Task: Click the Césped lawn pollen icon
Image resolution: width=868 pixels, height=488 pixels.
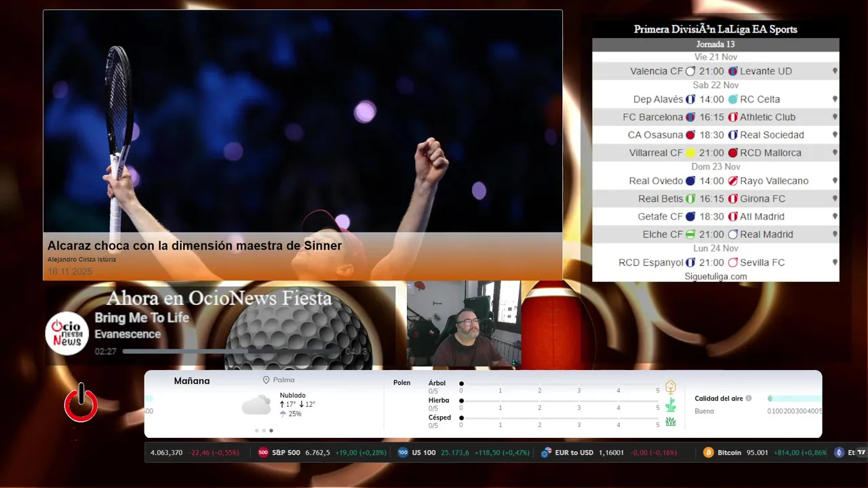Action: (671, 422)
